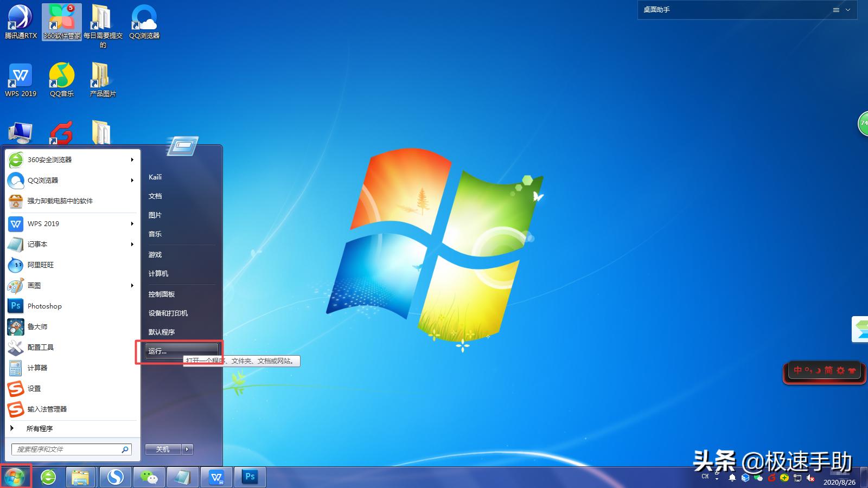This screenshot has width=868, height=488.
Task: Toggle Chinese/English on the language bar
Action: coord(797,371)
